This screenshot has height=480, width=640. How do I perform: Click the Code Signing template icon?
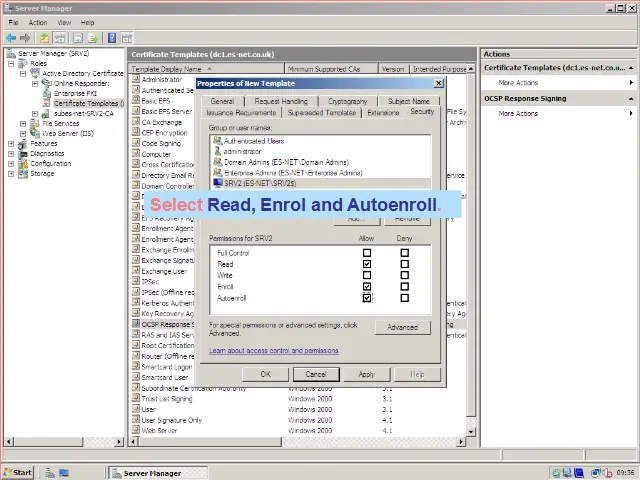pos(136,143)
